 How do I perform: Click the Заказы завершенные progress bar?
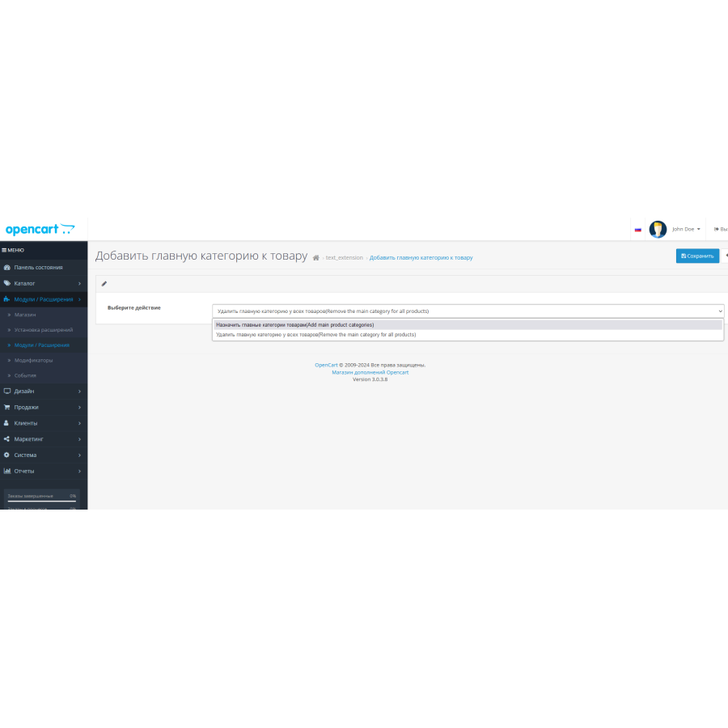tap(42, 501)
